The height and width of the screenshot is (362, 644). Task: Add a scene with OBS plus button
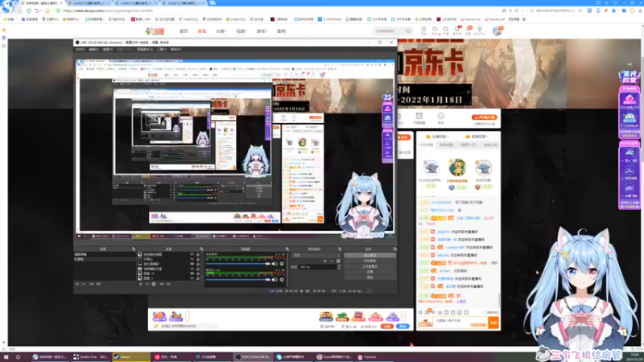77,284
